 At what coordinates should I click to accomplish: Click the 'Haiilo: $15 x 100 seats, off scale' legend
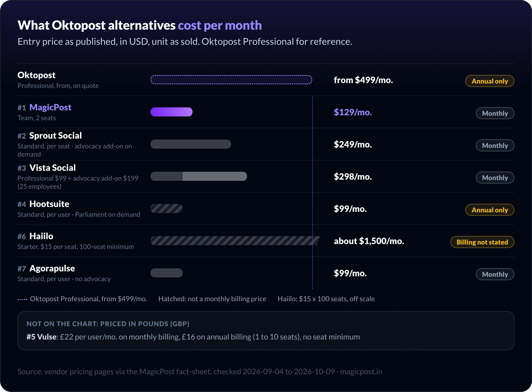pyautogui.click(x=326, y=299)
